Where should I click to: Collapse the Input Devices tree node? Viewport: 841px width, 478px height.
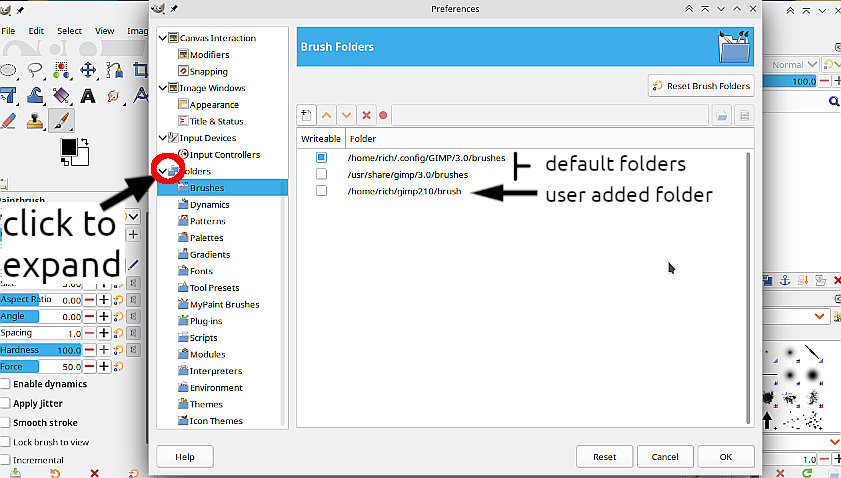[x=163, y=138]
